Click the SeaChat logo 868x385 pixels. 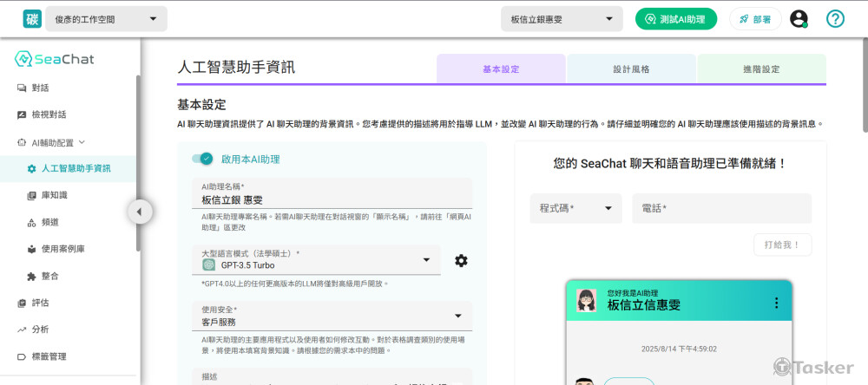(x=54, y=59)
